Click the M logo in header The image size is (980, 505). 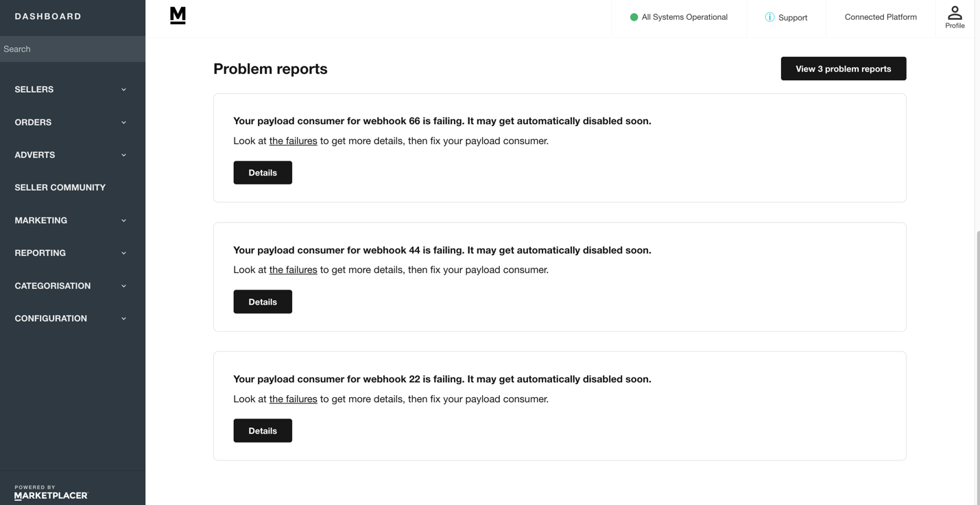click(178, 16)
